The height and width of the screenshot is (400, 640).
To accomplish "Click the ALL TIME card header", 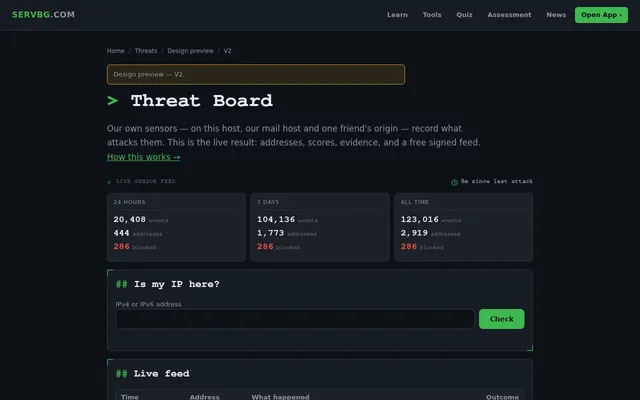I will 415,202.
